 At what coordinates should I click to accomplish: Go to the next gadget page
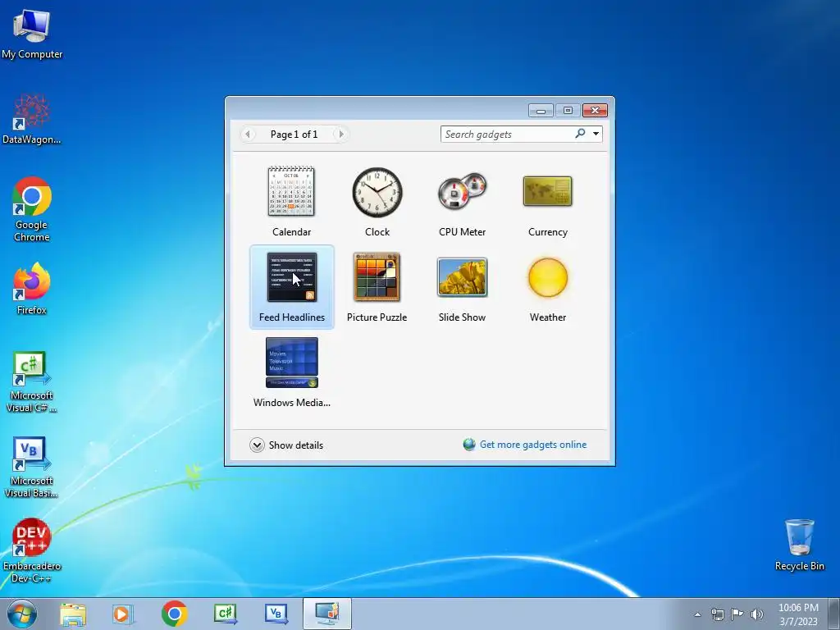tap(341, 134)
